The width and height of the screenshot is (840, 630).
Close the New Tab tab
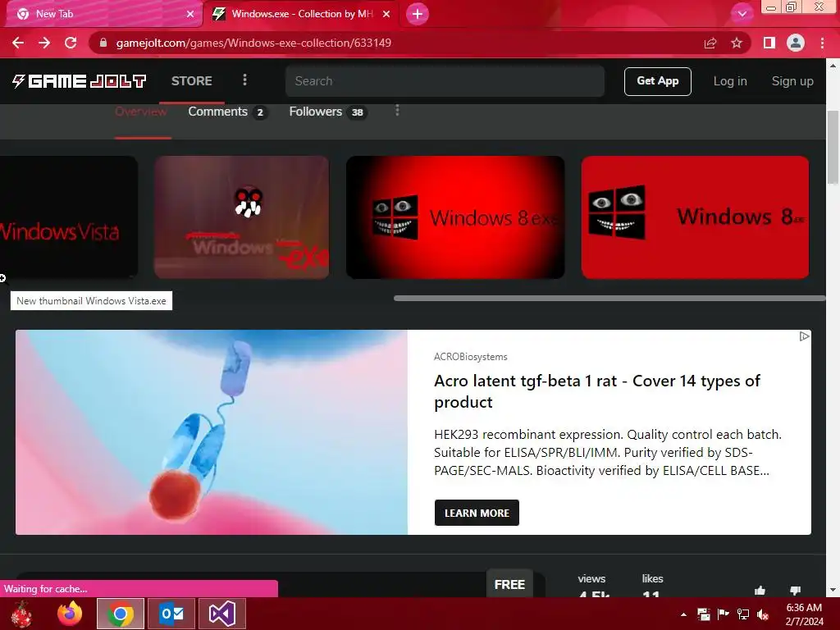[189, 14]
